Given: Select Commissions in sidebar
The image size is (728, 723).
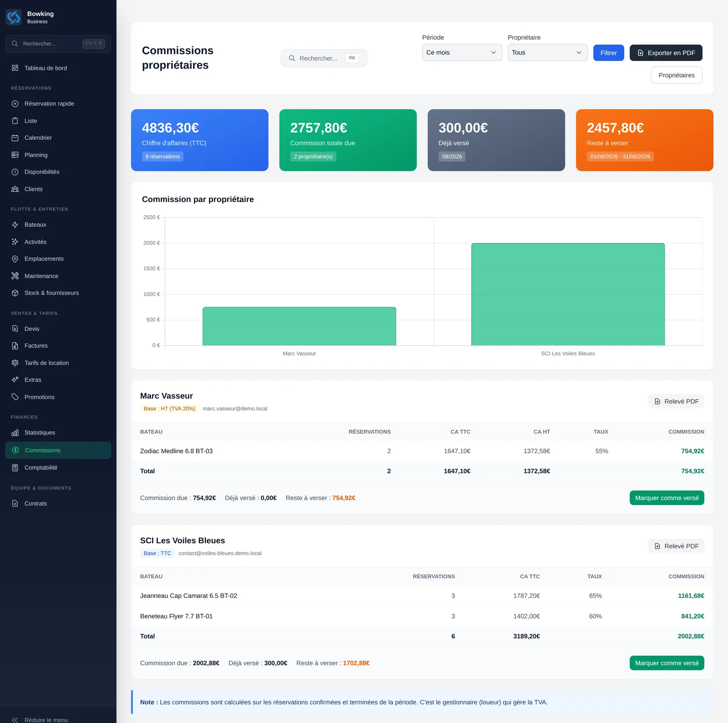Looking at the screenshot, I should (x=58, y=450).
